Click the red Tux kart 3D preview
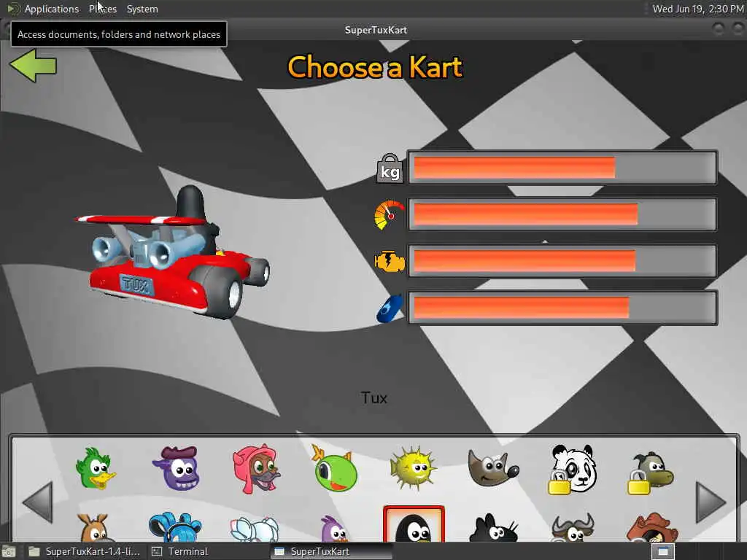 coord(172,252)
